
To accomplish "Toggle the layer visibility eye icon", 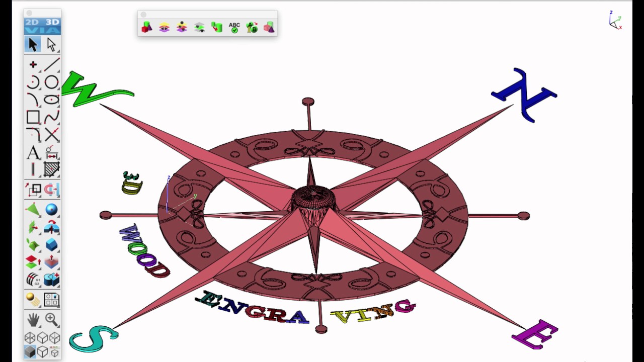I will [x=200, y=27].
